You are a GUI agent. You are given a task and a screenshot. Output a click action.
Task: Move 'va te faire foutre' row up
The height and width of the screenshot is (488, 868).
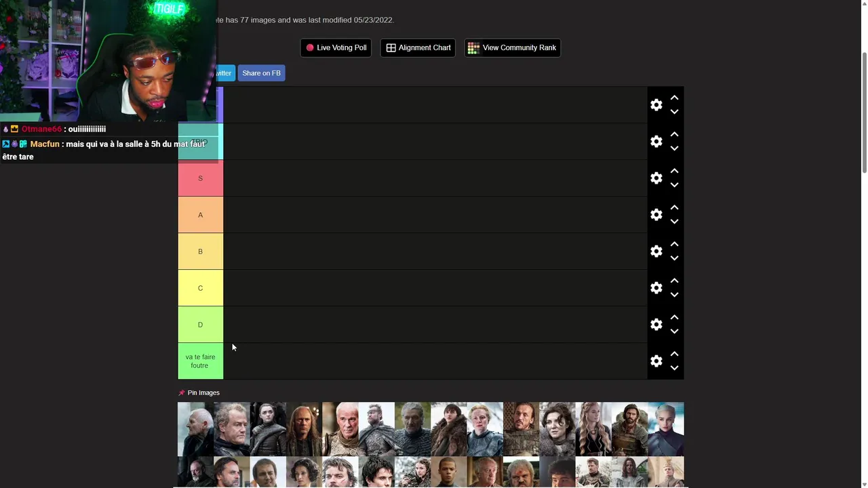674,354
